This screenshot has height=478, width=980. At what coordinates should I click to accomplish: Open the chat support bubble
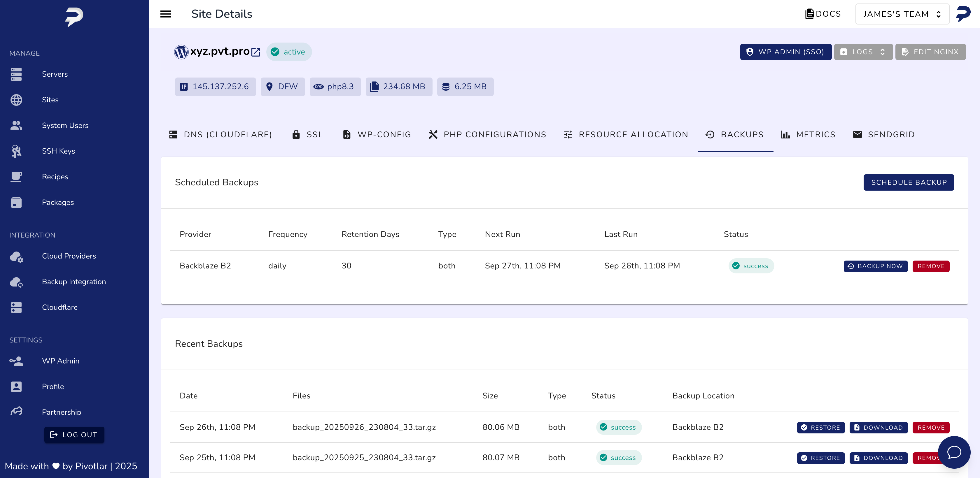[954, 452]
